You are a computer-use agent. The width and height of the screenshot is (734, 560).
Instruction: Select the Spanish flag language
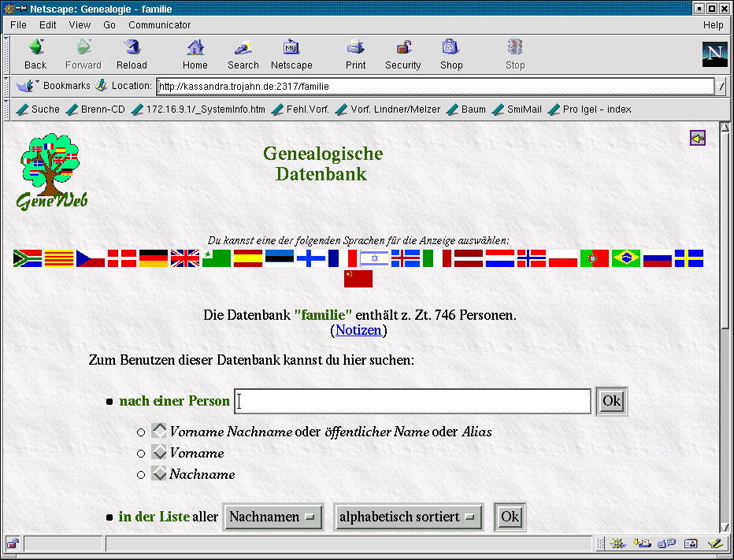point(248,258)
